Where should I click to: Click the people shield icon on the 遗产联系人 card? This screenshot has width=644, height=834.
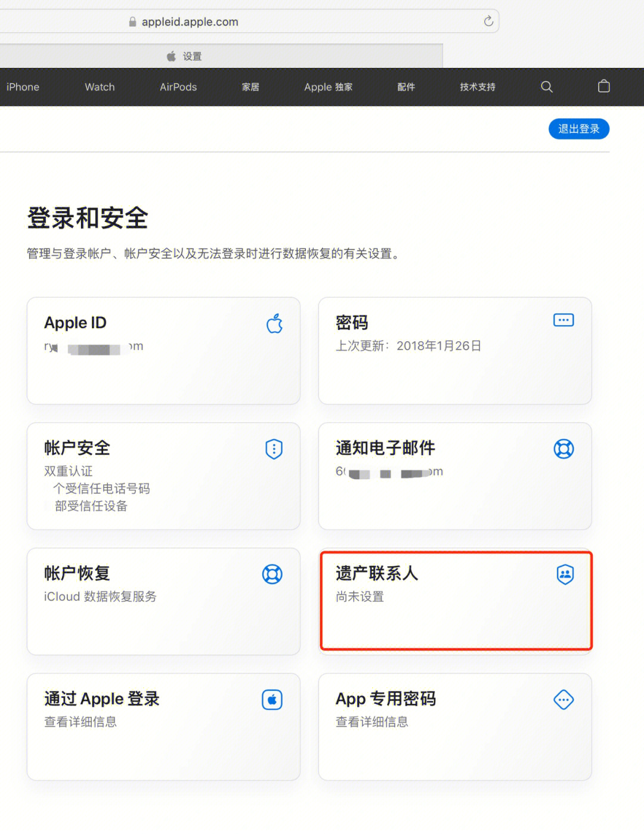point(565,574)
